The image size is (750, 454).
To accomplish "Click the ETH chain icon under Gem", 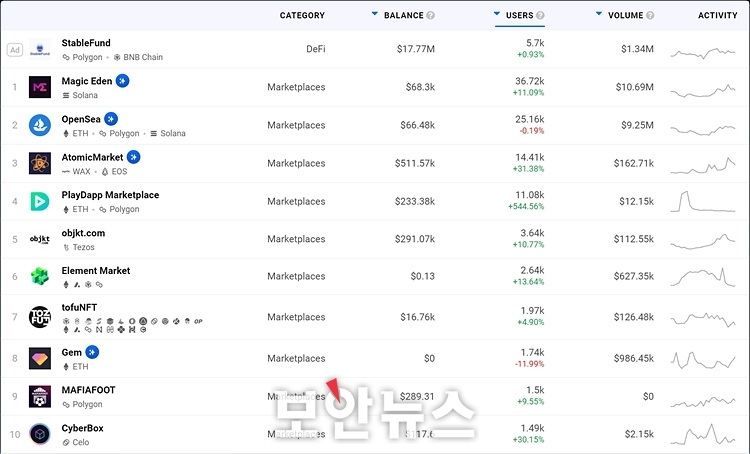I will 66,366.
